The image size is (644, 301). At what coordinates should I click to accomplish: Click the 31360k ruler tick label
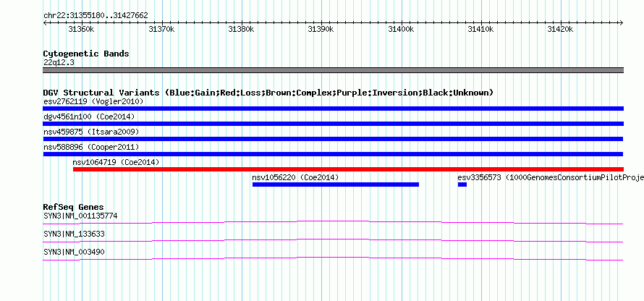[x=82, y=29]
